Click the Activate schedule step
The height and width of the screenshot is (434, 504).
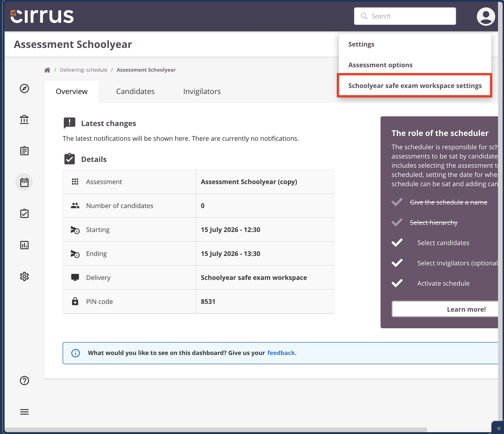(x=443, y=283)
